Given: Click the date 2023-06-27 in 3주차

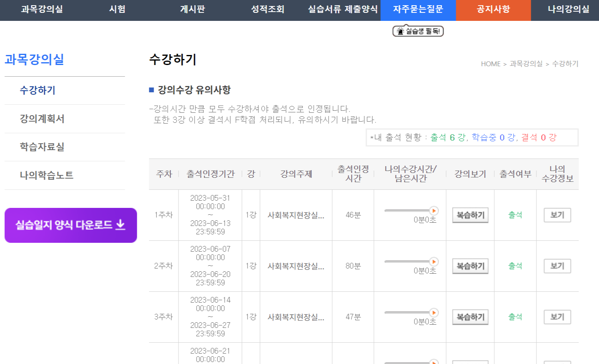Looking at the screenshot, I should coord(210,325).
